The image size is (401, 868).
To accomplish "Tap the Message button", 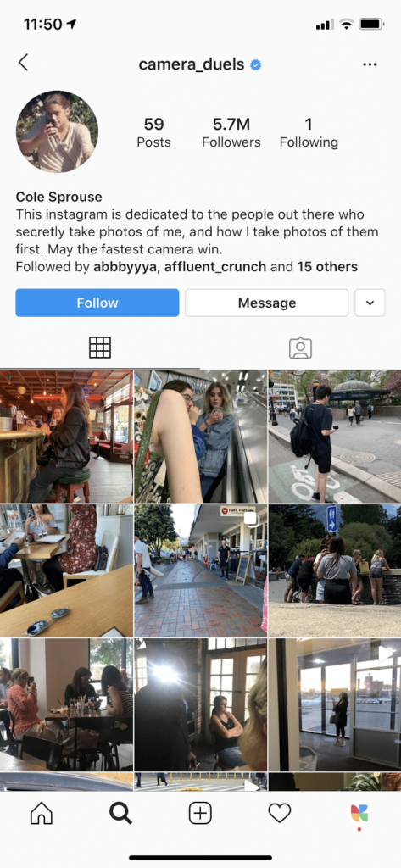I will 267,303.
